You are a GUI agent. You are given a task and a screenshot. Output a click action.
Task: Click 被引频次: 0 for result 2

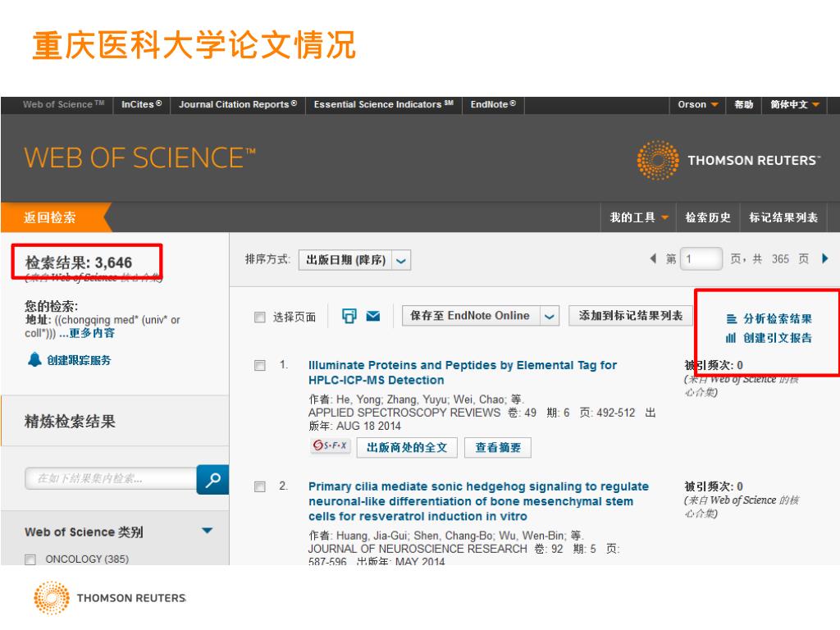coord(714,486)
